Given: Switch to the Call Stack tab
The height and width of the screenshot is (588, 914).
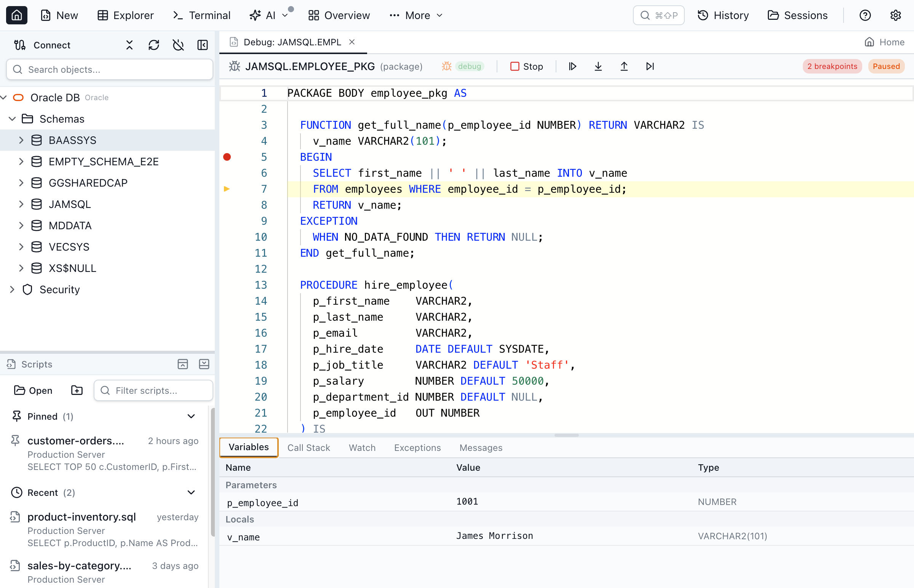Looking at the screenshot, I should (308, 447).
